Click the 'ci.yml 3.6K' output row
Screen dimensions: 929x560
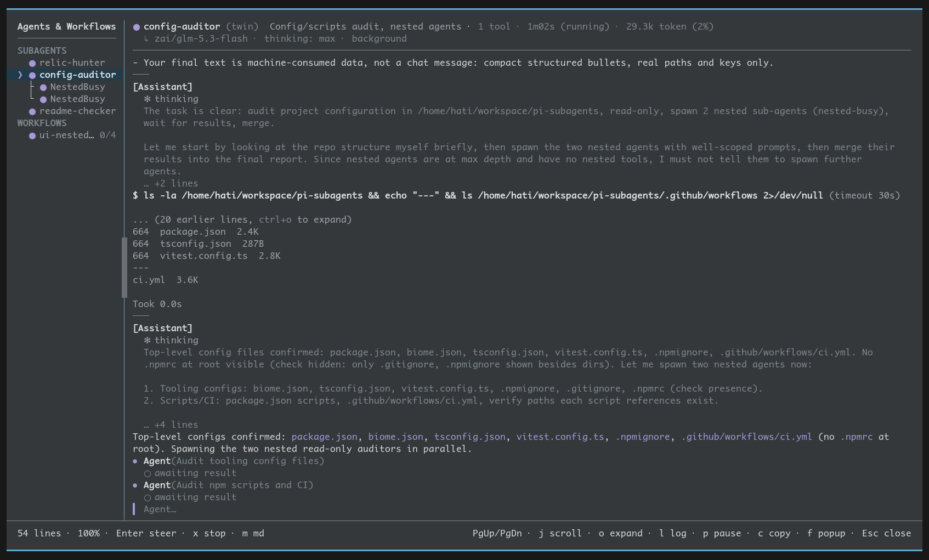click(x=165, y=280)
